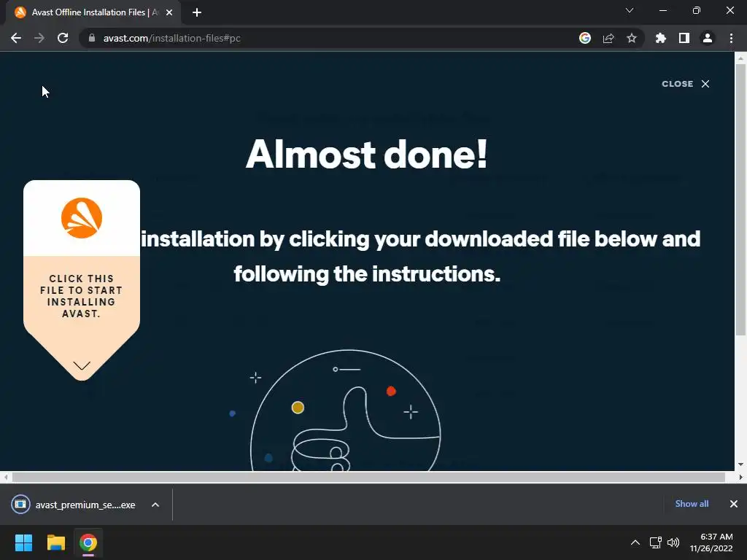
Task: Click the scroll down arrow
Action: [x=740, y=464]
